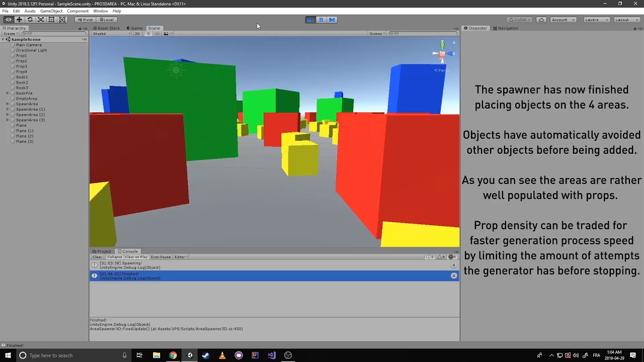Open the Collab dropdown
The height and width of the screenshot is (362, 644).
click(520, 20)
